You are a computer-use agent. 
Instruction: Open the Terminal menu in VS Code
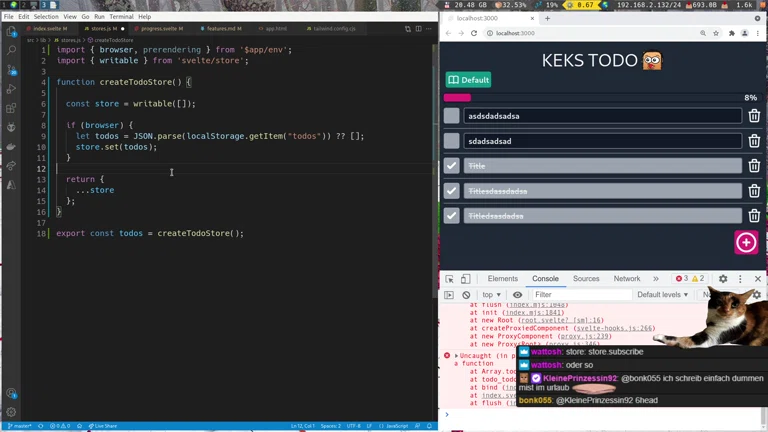(x=121, y=17)
